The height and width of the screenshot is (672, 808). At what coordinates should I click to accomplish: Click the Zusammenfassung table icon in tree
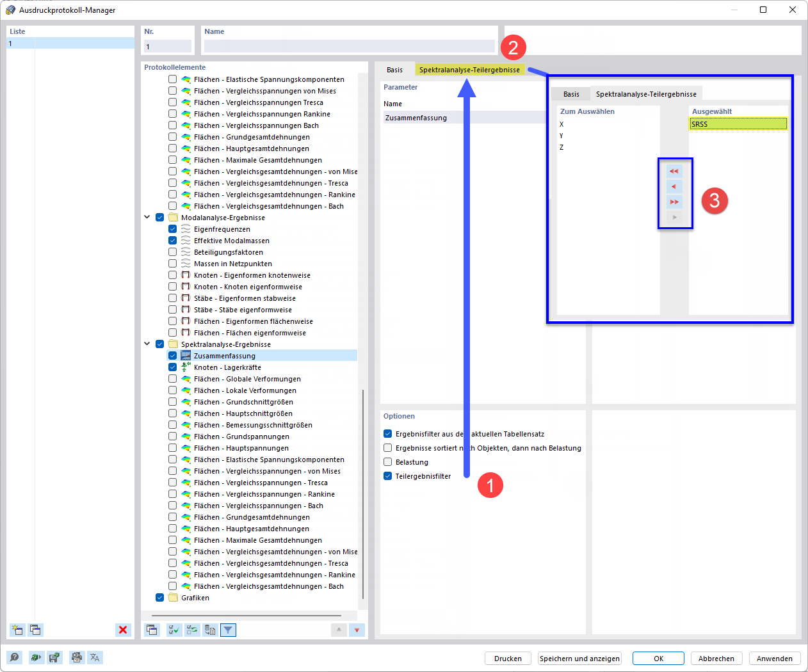pyautogui.click(x=186, y=356)
